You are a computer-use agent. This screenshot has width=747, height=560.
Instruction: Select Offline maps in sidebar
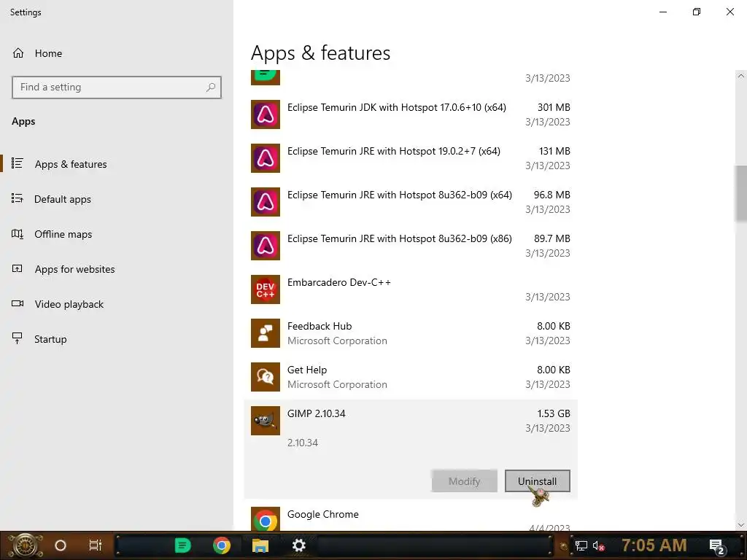click(63, 234)
